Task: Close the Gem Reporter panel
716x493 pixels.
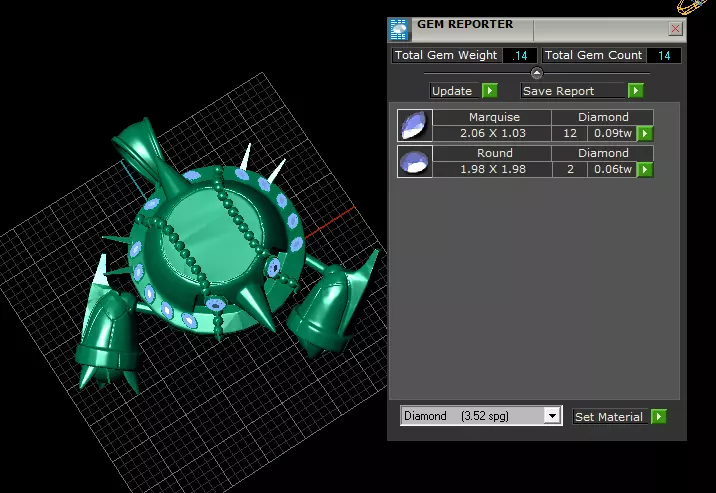Action: pos(675,29)
